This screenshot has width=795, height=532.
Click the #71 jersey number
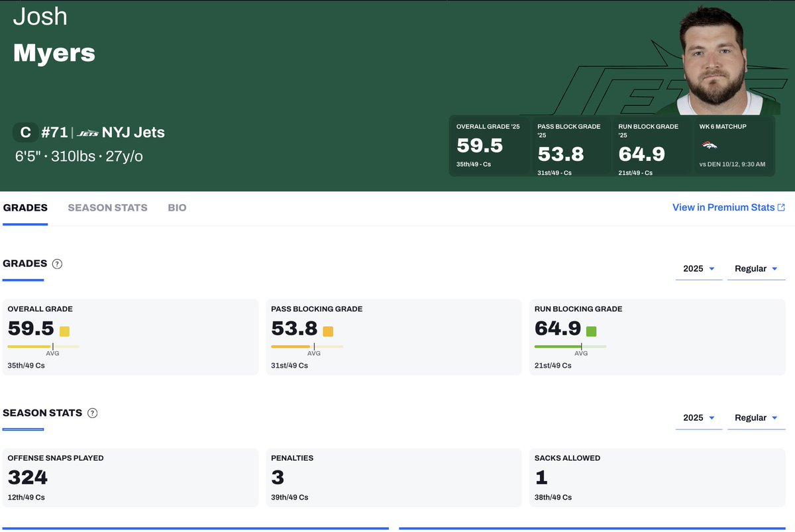(54, 133)
